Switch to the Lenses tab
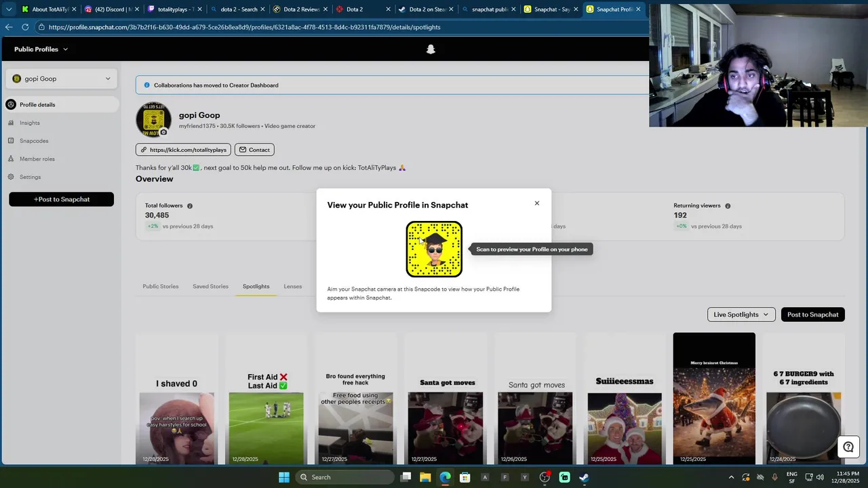868x488 pixels. 293,287
